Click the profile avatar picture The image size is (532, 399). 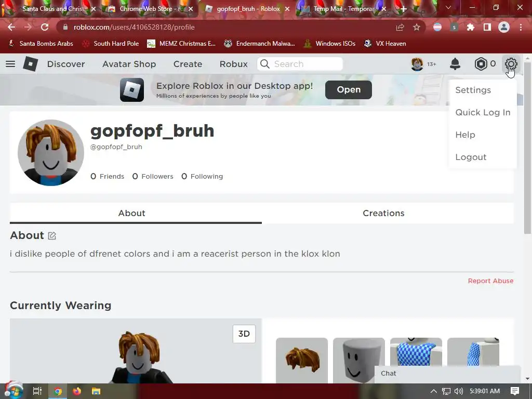pyautogui.click(x=51, y=153)
